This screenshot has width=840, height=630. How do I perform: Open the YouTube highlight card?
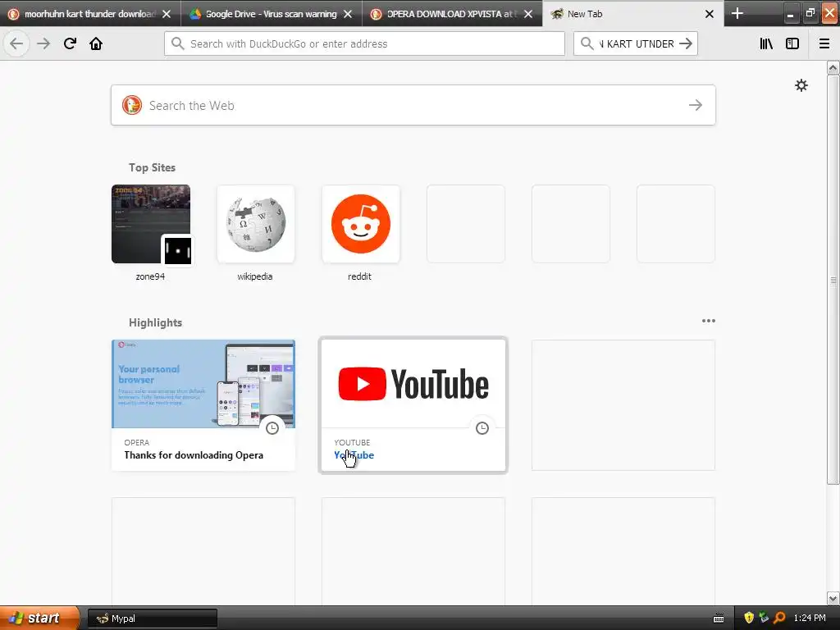(x=413, y=405)
